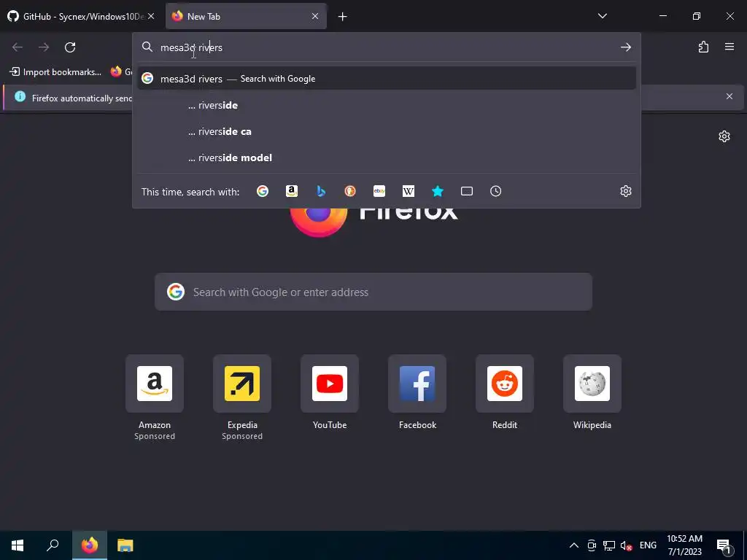Close the New Tab tab
This screenshot has height=560, width=747.
click(315, 16)
